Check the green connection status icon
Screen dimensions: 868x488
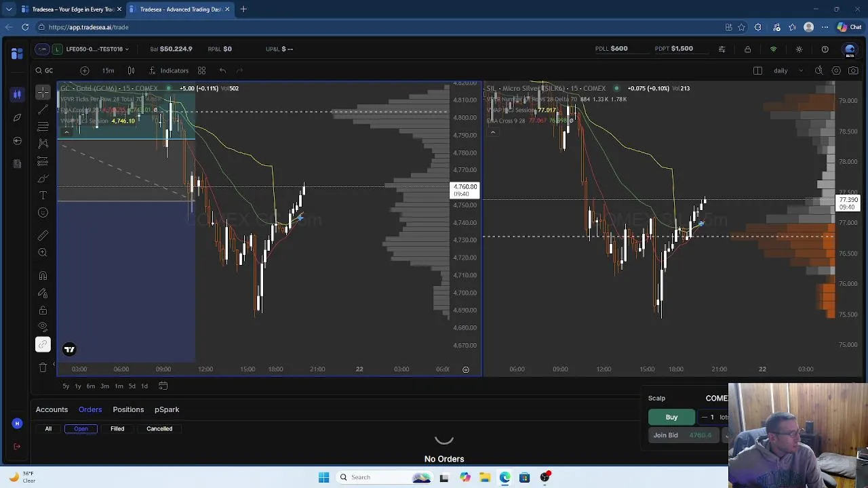[773, 49]
